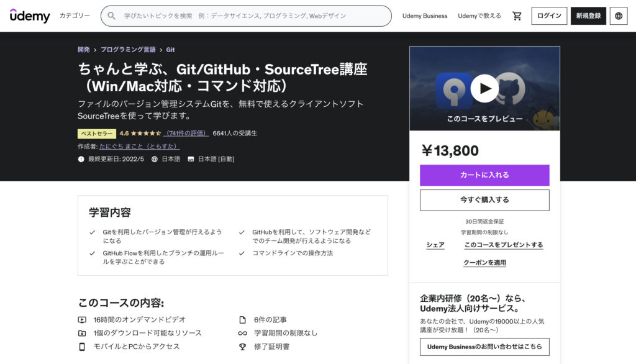Click the infinity lifetime access icon

pyautogui.click(x=243, y=333)
